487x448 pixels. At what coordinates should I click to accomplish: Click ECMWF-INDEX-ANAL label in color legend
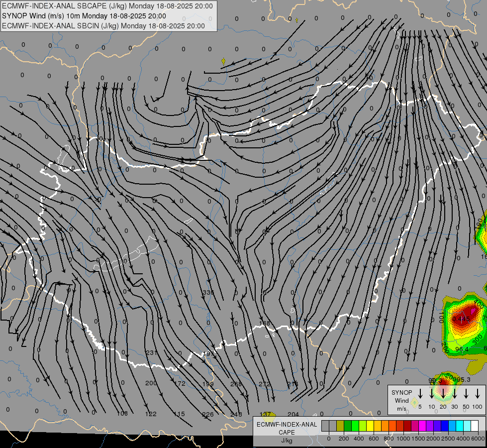(287, 425)
